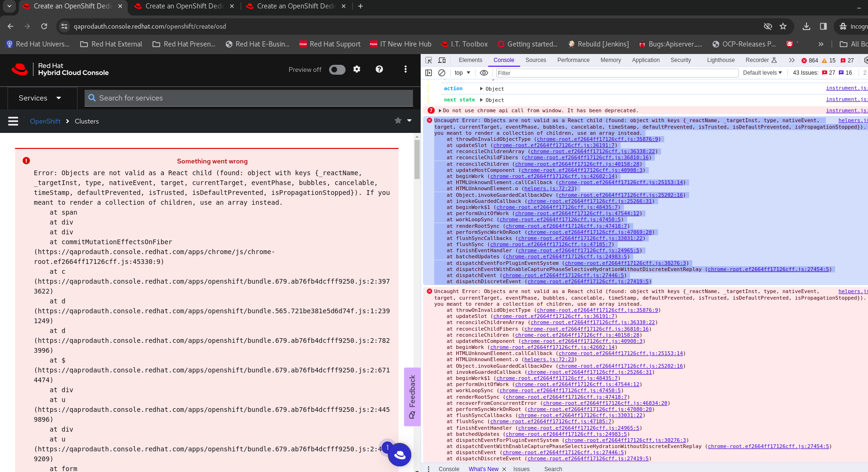This screenshot has width=868, height=472.
Task: Select the DevTools inspect element icon
Action: (x=429, y=60)
